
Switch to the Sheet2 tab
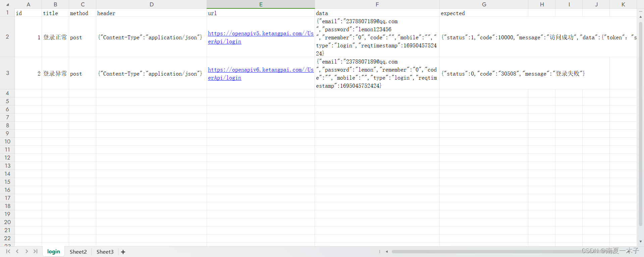pyautogui.click(x=78, y=252)
